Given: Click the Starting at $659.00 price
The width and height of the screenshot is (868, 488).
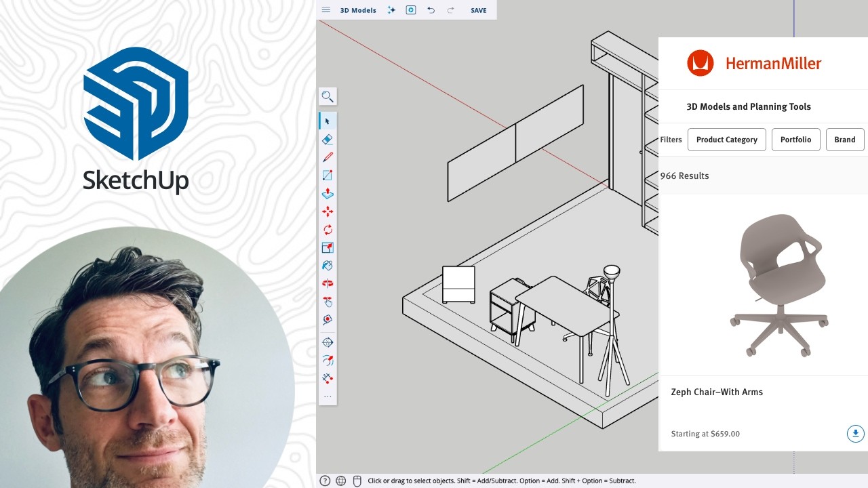Looking at the screenshot, I should [x=705, y=434].
